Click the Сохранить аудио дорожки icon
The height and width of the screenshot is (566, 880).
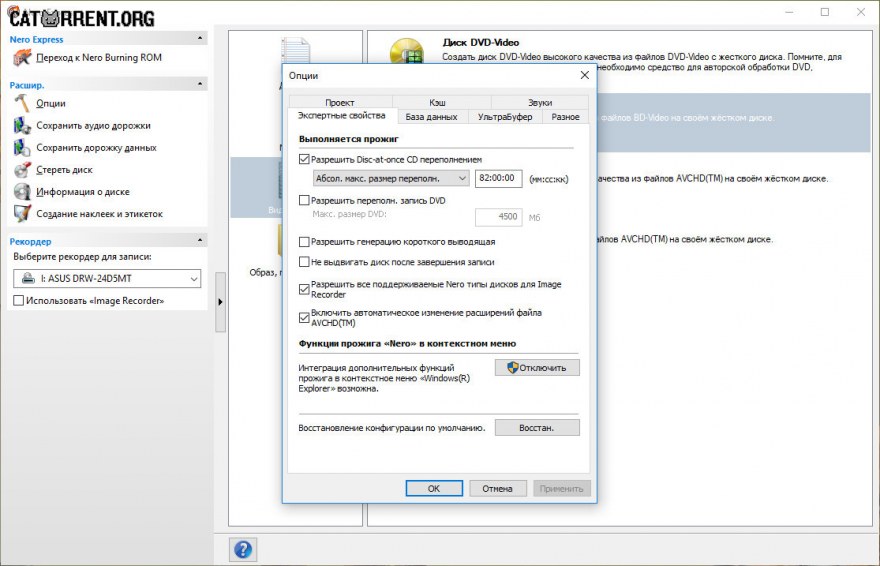(22, 125)
